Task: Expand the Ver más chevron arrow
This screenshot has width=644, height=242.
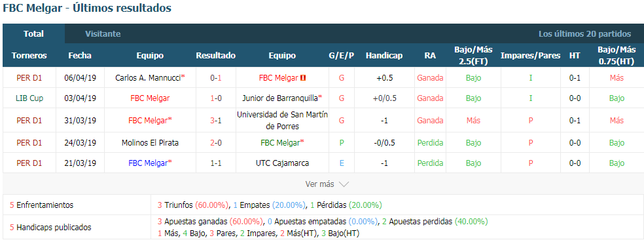Action: 344,184
